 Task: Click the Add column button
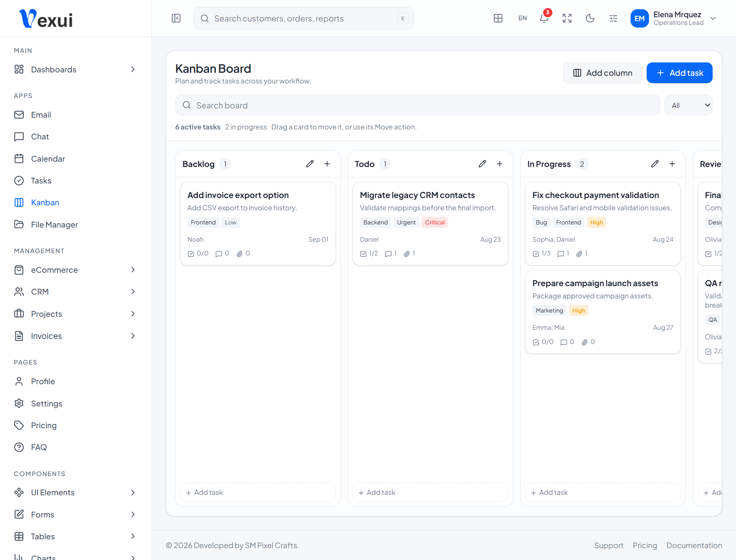point(602,73)
